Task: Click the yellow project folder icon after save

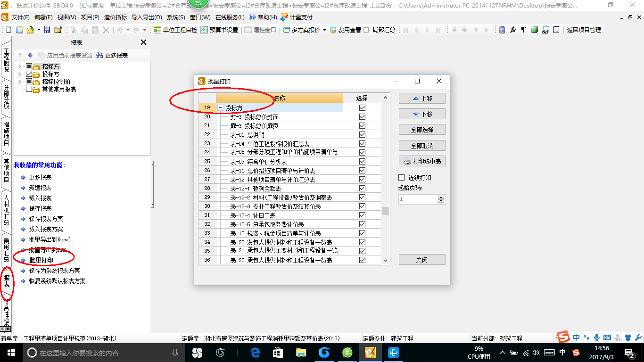Action: [58, 30]
